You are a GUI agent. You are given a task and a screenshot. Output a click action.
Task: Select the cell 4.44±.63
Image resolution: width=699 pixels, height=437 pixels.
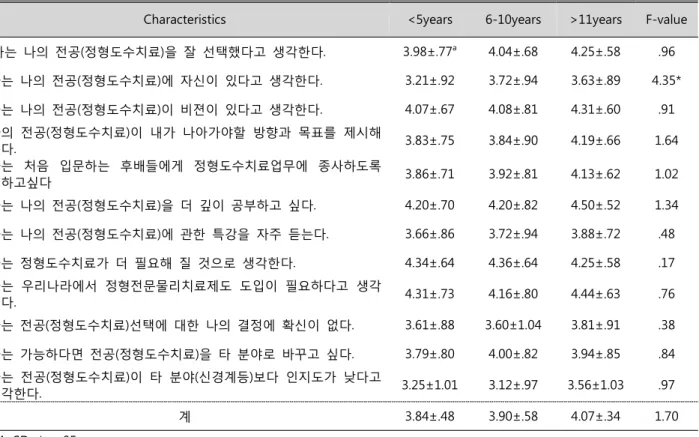point(596,295)
